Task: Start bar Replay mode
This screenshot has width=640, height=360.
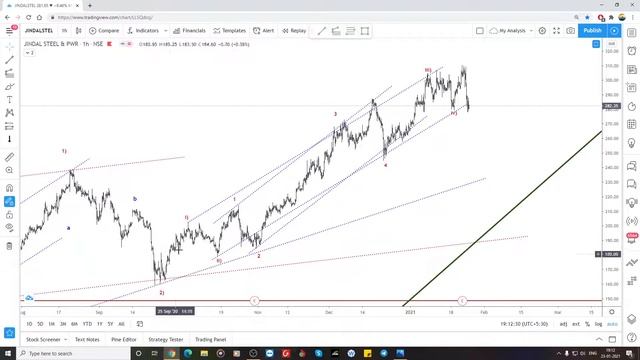Action: [294, 31]
